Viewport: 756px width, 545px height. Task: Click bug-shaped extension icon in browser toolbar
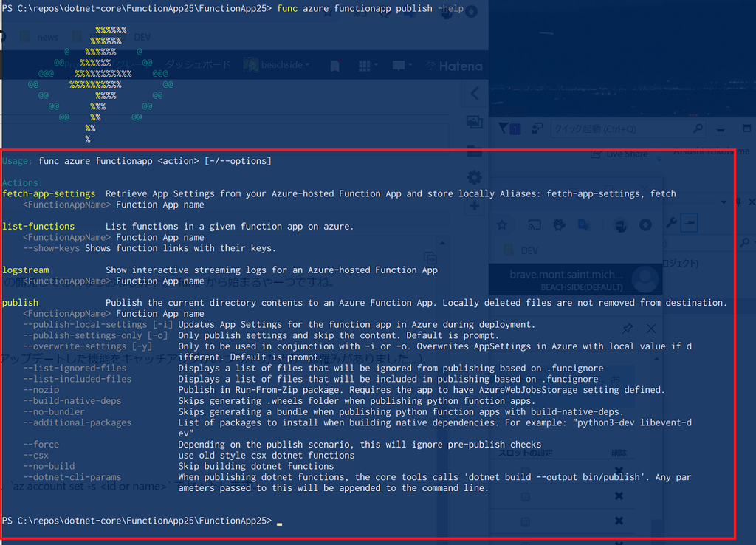pyautogui.click(x=560, y=224)
